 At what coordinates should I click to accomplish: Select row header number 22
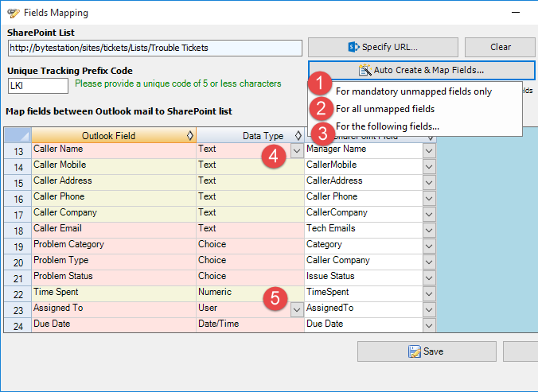[x=18, y=293]
